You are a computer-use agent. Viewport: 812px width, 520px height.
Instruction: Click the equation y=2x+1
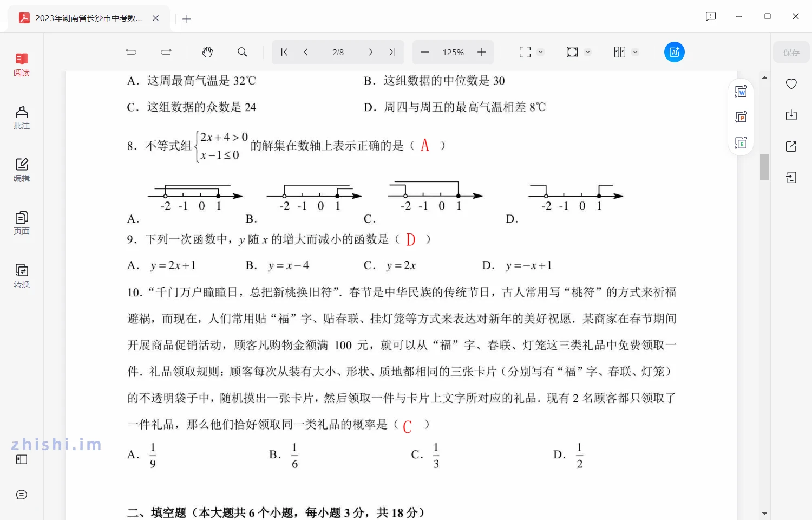click(173, 265)
